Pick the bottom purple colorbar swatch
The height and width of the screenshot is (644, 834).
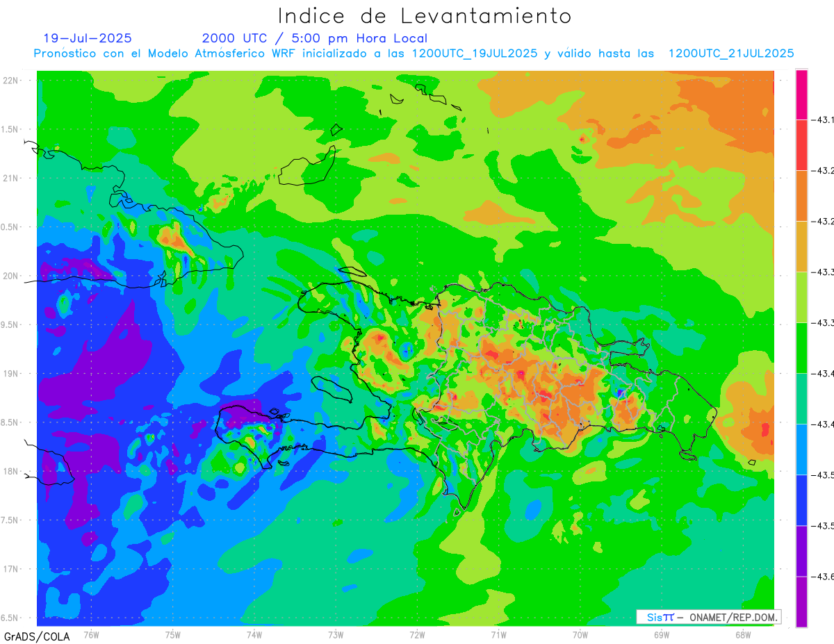click(801, 602)
